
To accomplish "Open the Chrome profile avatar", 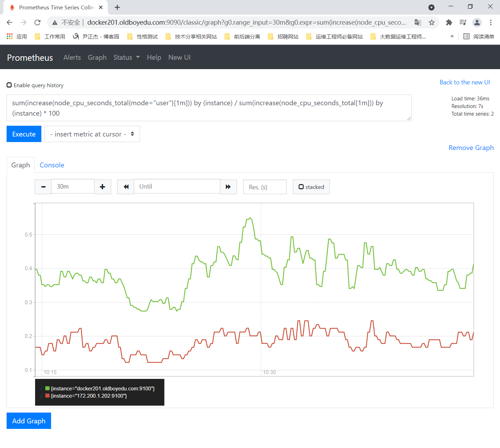I will [477, 23].
